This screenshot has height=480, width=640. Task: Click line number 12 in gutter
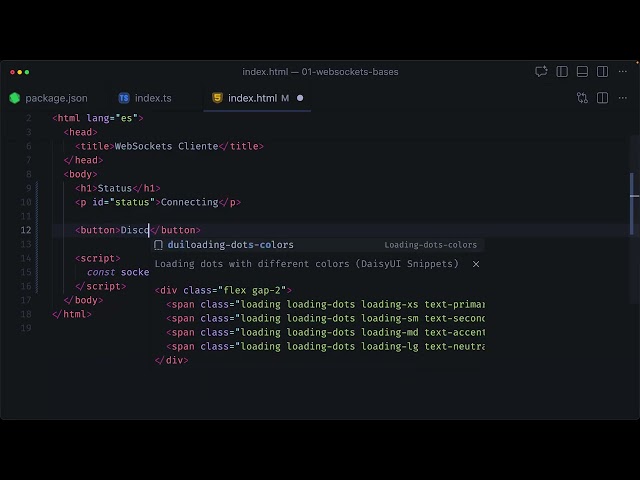[x=26, y=230]
